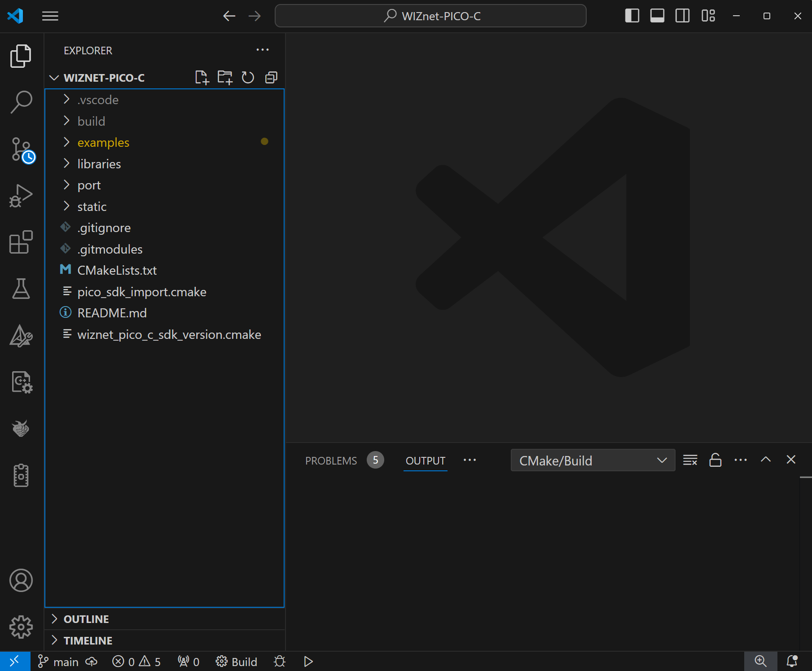Select the OUTPUT tab

point(426,461)
